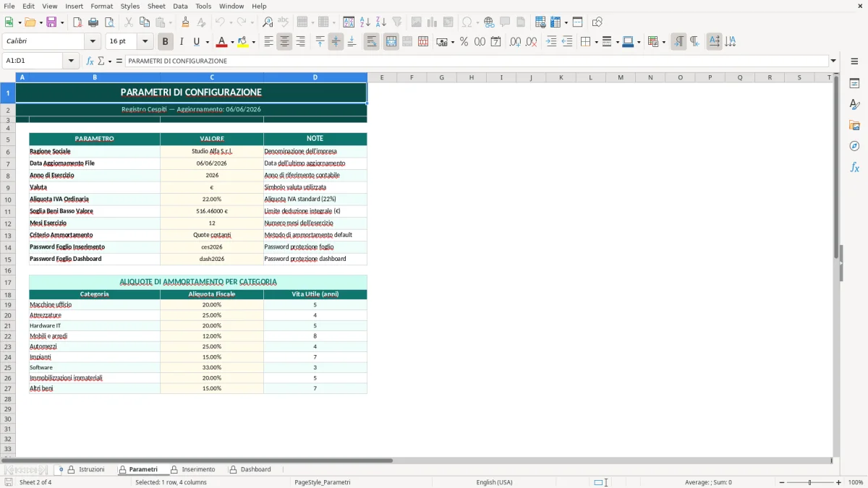
Task: Open the Save dropdown arrow
Action: [x=61, y=22]
